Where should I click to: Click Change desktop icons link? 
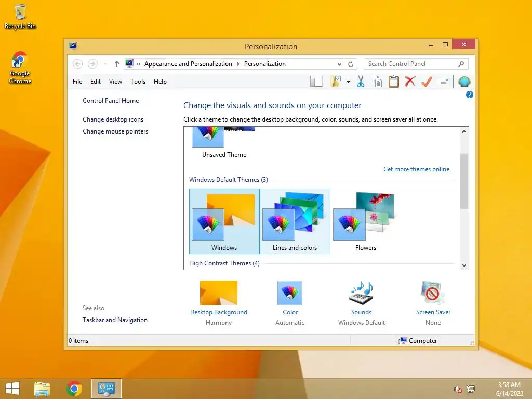pyautogui.click(x=113, y=119)
